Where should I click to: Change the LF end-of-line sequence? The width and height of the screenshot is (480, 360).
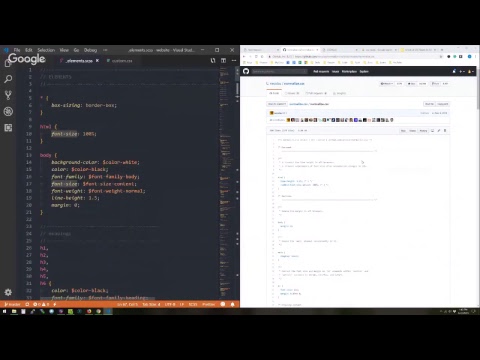[182, 304]
